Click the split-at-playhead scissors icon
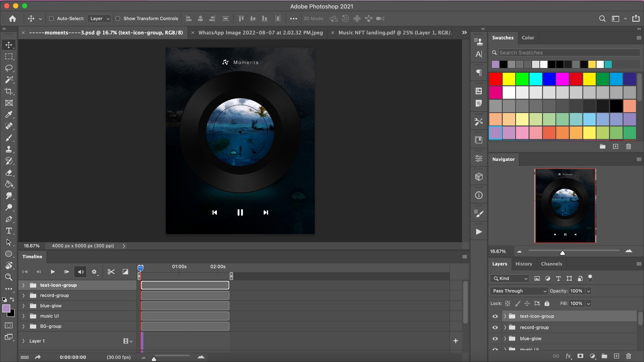This screenshot has width=644, height=362. [111, 272]
